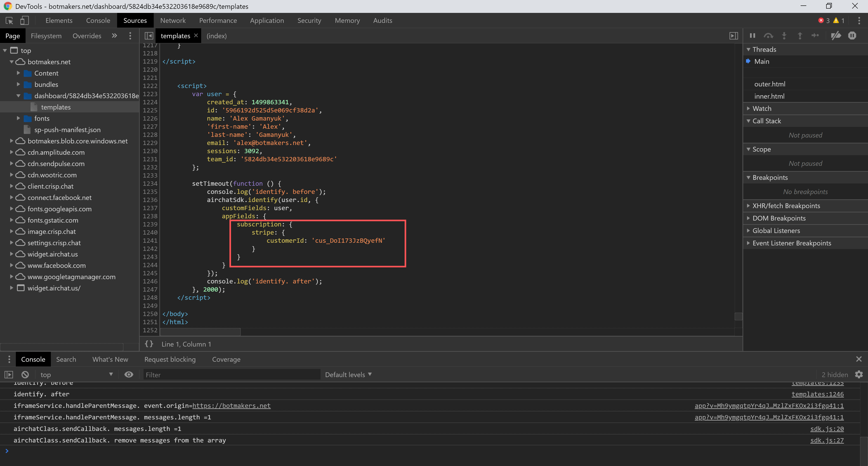The height and width of the screenshot is (466, 868).
Task: Click the debugger Step arrow icon
Action: click(x=815, y=36)
